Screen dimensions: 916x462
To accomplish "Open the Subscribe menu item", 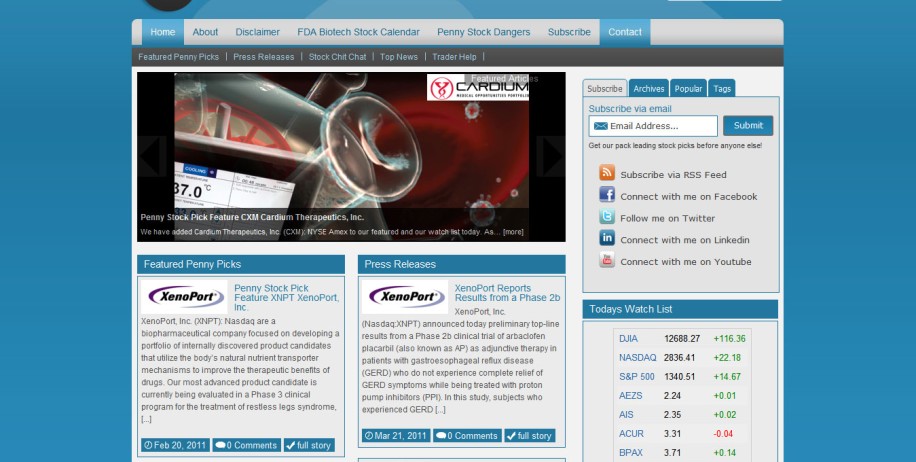I will pos(569,32).
